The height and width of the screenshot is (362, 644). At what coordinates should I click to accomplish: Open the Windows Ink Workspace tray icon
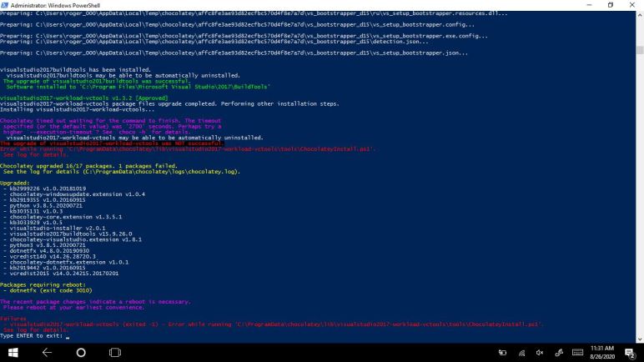558,353
